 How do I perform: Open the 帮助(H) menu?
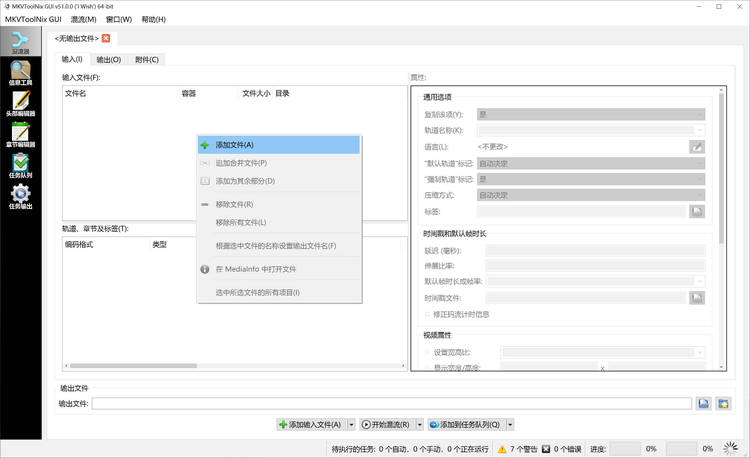(154, 19)
